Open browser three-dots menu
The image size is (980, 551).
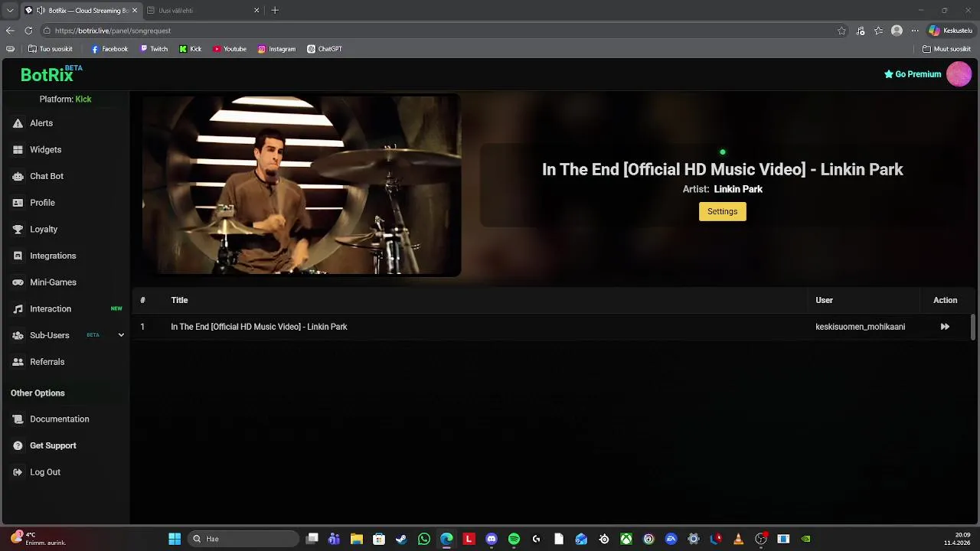coord(914,31)
